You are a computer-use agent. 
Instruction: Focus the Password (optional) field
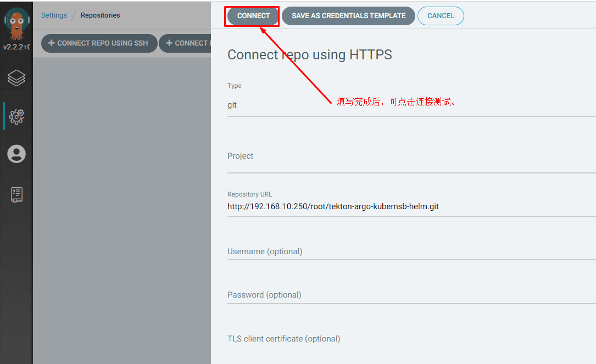click(x=411, y=295)
